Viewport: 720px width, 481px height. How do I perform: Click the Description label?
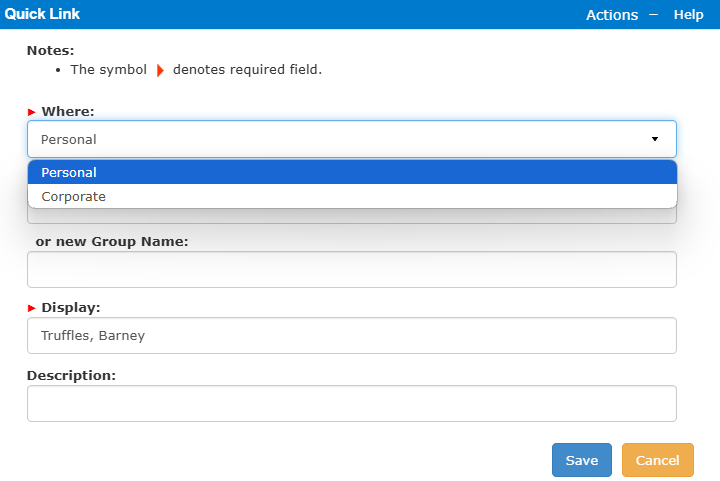[x=71, y=375]
